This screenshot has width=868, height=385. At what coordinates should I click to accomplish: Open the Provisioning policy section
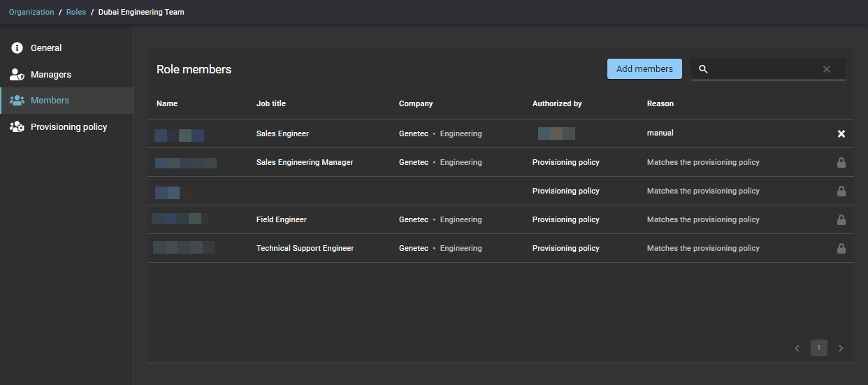coord(68,127)
